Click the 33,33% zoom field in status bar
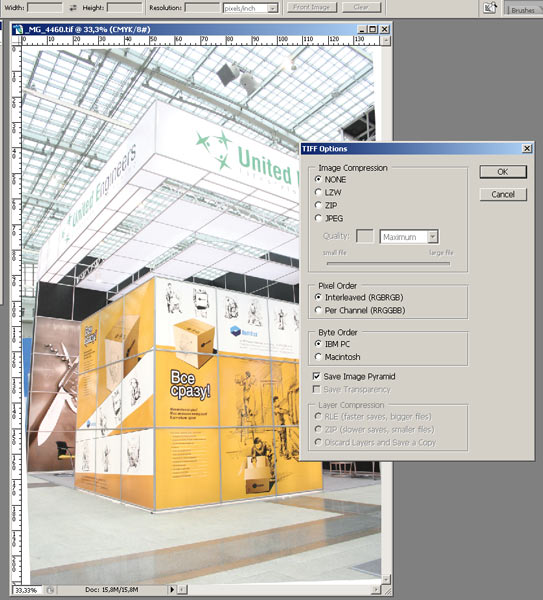The height and width of the screenshot is (600, 543). pyautogui.click(x=26, y=590)
